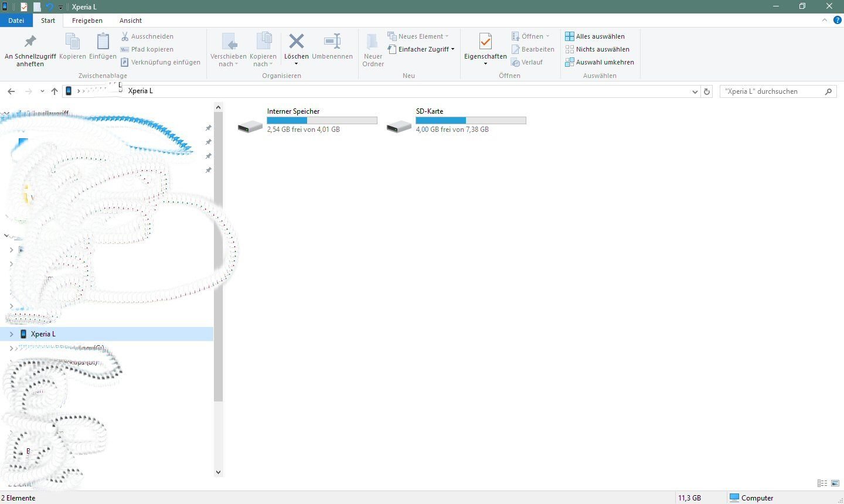
Task: Open the Ansicht ribbon tab
Action: pos(131,21)
